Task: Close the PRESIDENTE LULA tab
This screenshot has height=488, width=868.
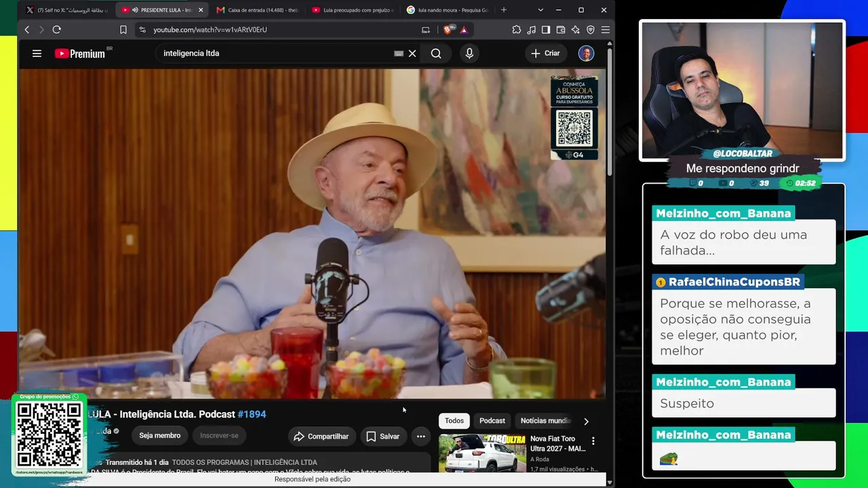Action: click(201, 10)
